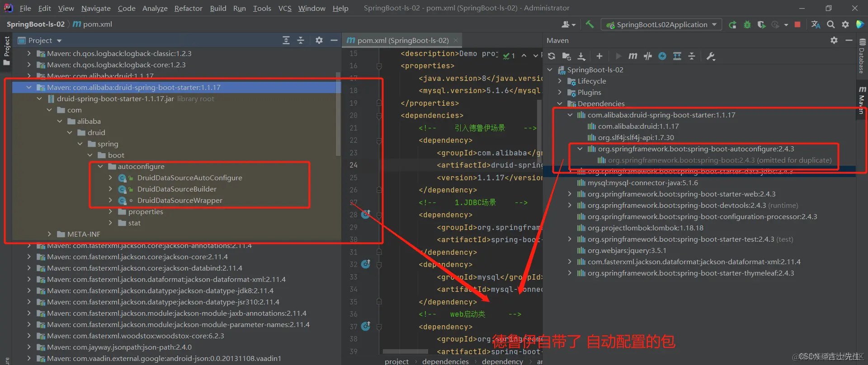This screenshot has height=365, width=868.
Task: Select org.projectlombok:lombok:1.18.18 dependency
Action: pos(645,228)
